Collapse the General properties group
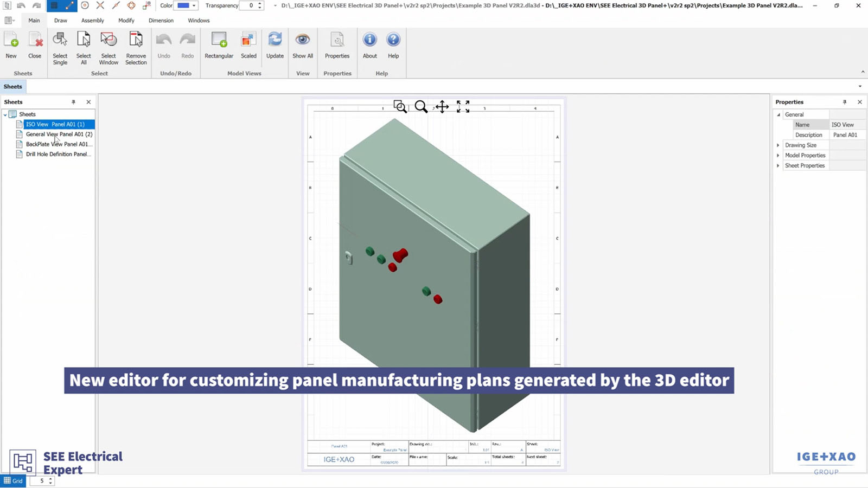This screenshot has height=488, width=868. point(778,114)
